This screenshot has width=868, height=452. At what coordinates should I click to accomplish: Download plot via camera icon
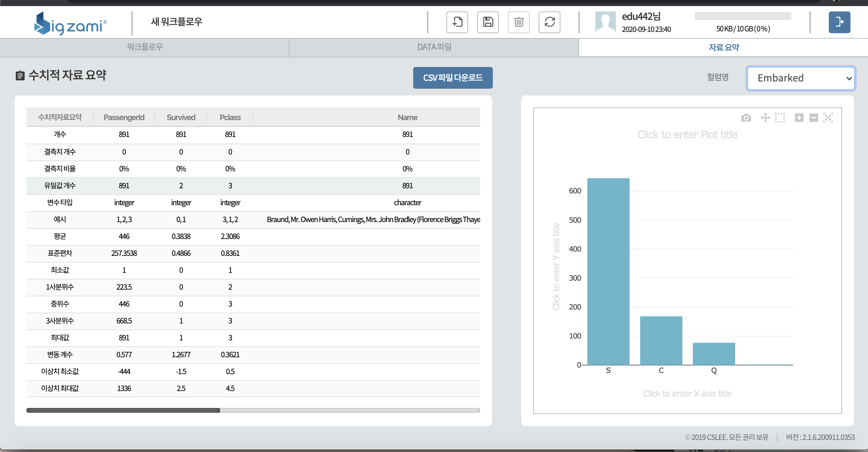(x=746, y=118)
